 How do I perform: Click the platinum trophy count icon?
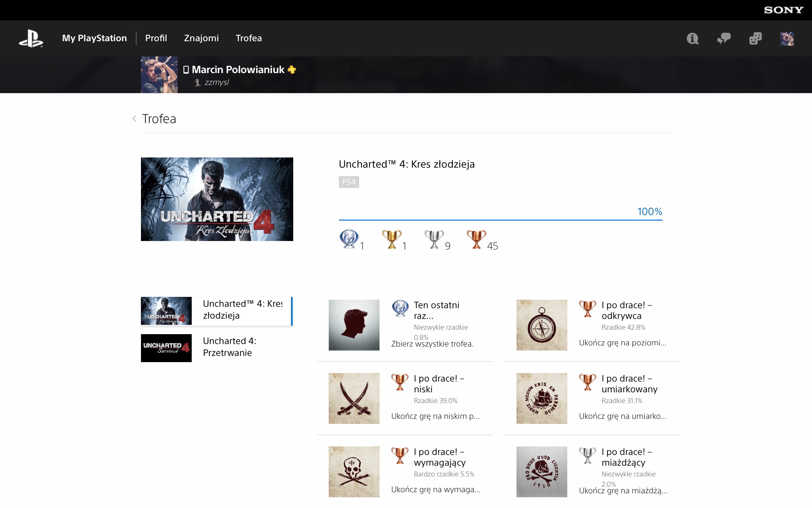click(349, 239)
